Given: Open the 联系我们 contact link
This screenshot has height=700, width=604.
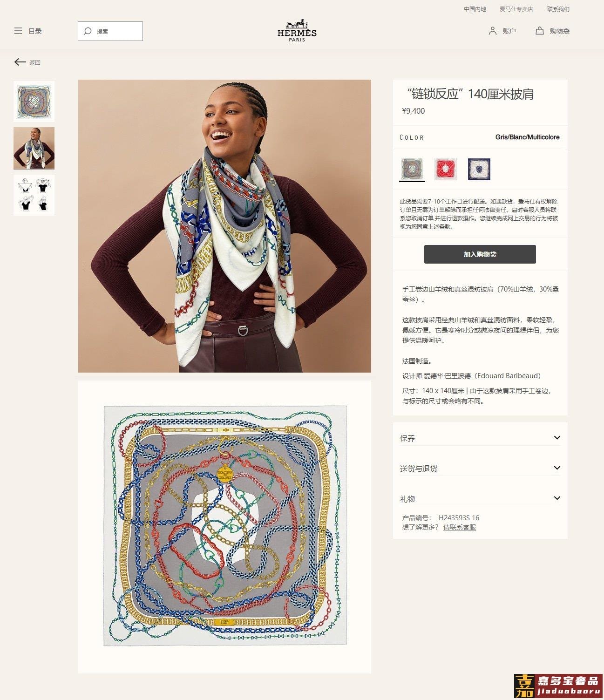Looking at the screenshot, I should (558, 9).
